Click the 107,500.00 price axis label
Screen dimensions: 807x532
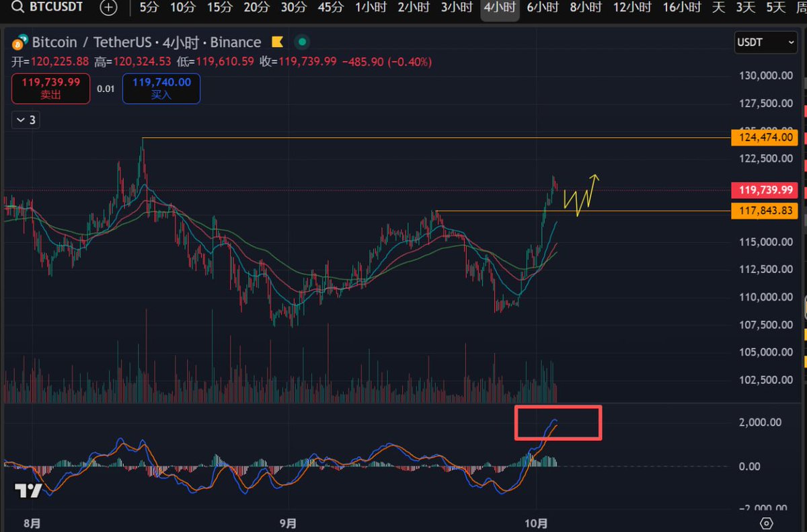(765, 324)
